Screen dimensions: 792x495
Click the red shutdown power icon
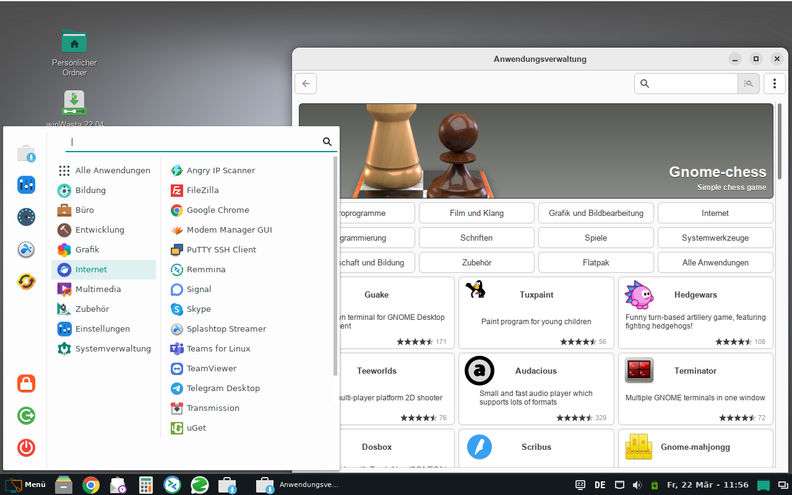point(26,447)
